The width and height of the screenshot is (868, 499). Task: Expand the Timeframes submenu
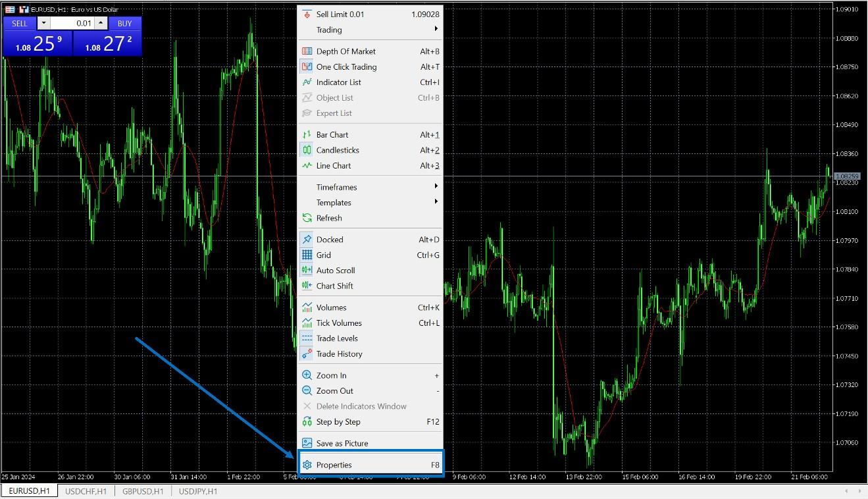[436, 187]
